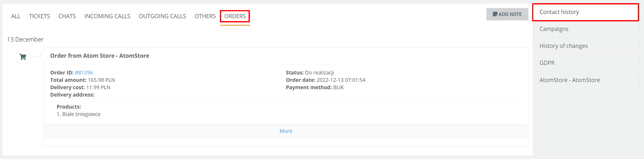Click the note icon in Add Note
The width and height of the screenshot is (644, 159).
tap(495, 14)
